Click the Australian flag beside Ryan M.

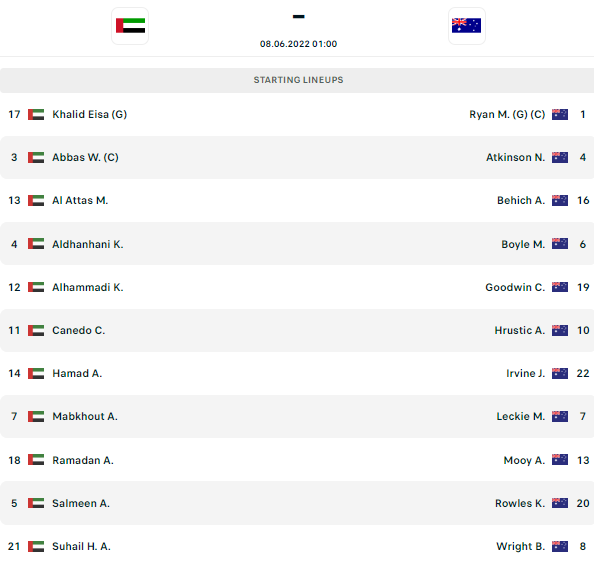(560, 114)
